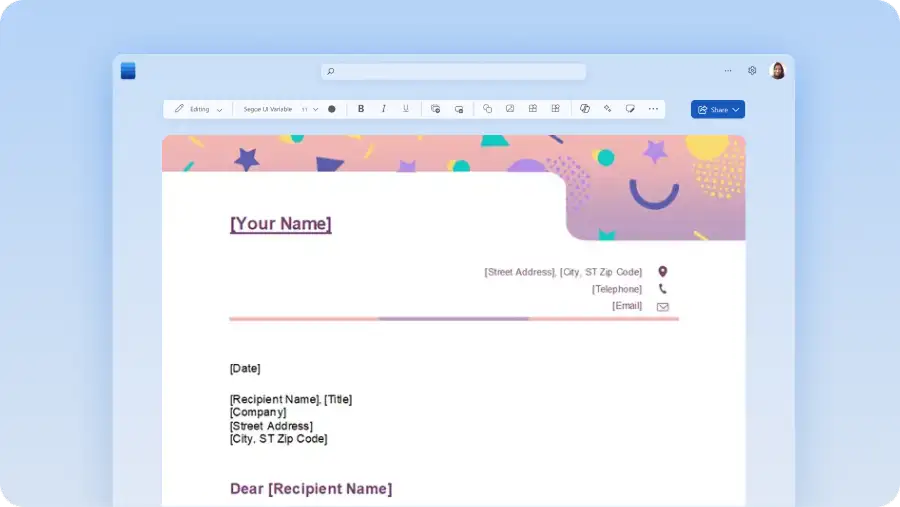Click the recipient [Street Address] line
The height and width of the screenshot is (507, 900).
coord(271,426)
